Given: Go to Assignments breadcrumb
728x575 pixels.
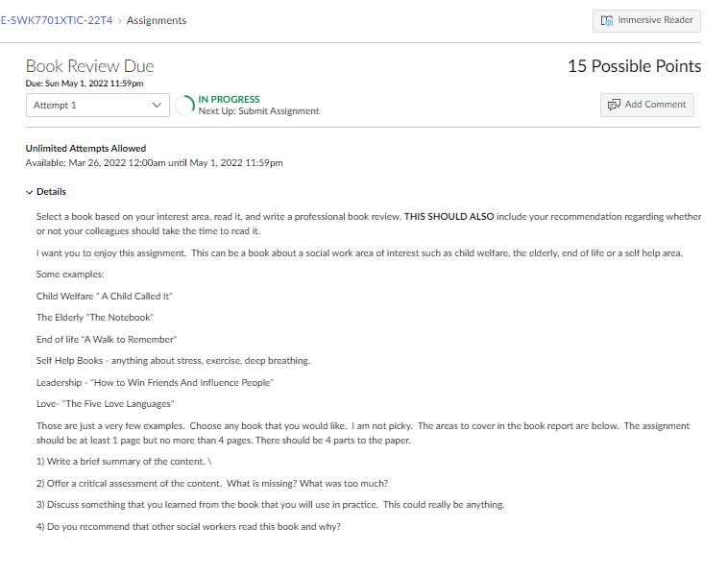Looking at the screenshot, I should 157,20.
